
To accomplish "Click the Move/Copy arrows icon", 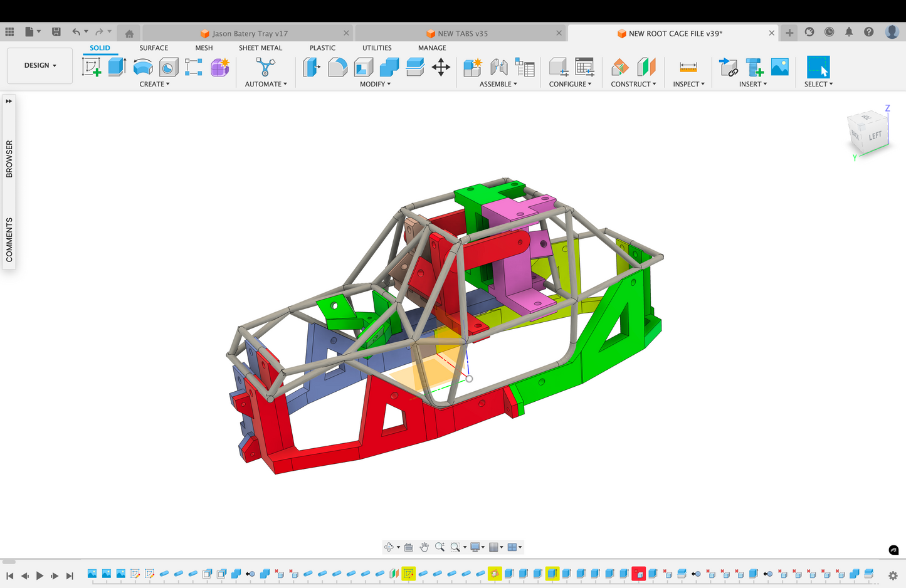I will coord(441,66).
